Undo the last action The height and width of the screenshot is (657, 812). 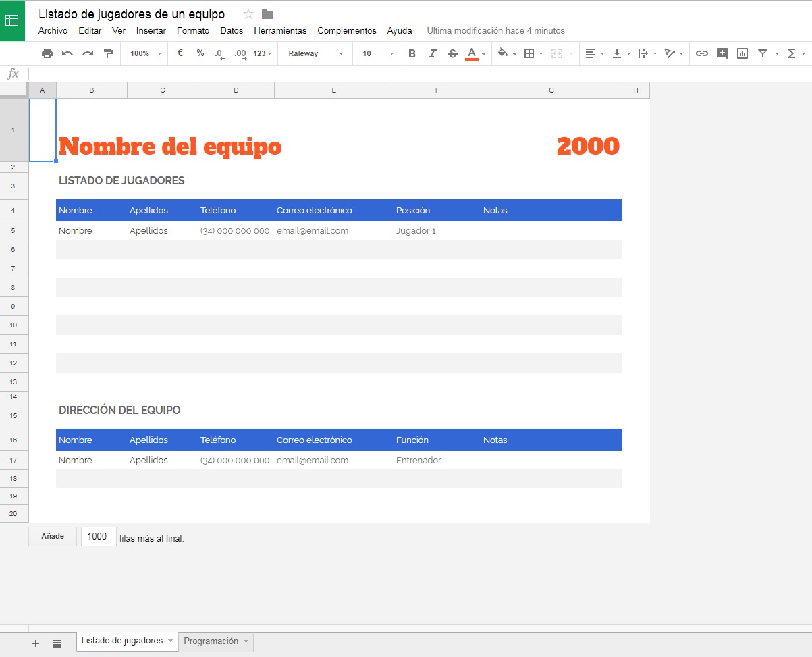coord(67,53)
